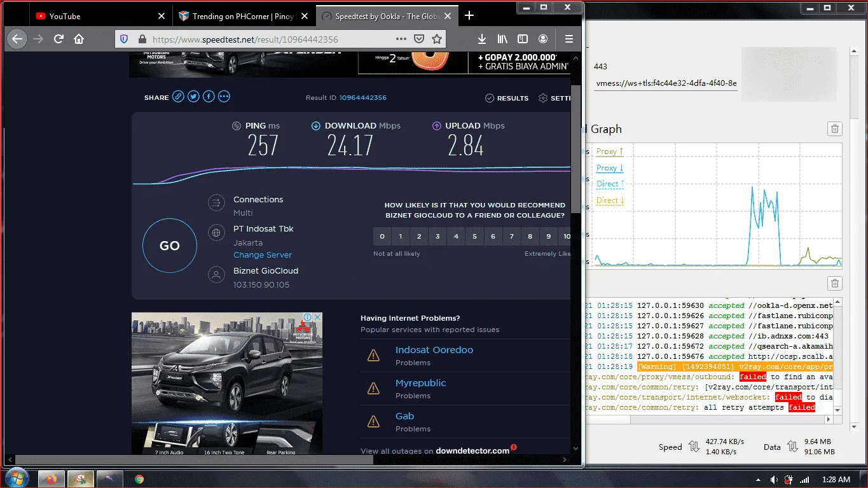Open a new browser tab

[469, 15]
